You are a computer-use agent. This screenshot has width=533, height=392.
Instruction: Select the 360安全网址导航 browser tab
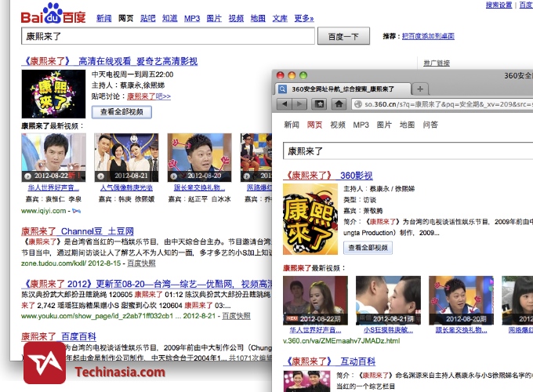(342, 89)
